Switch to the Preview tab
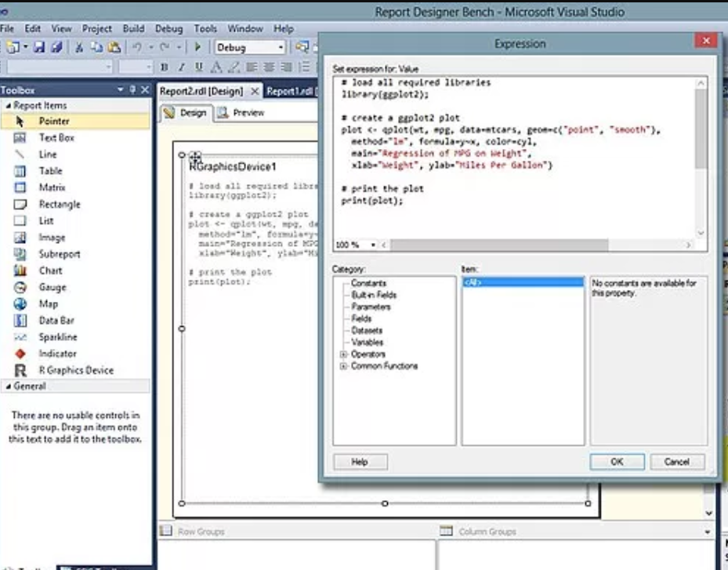Viewport: 728px width, 570px height. (x=241, y=113)
